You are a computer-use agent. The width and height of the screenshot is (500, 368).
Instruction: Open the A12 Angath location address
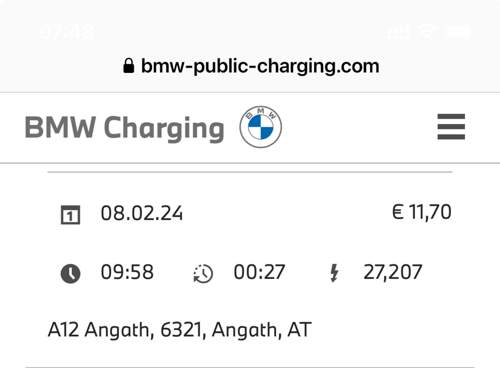[180, 330]
